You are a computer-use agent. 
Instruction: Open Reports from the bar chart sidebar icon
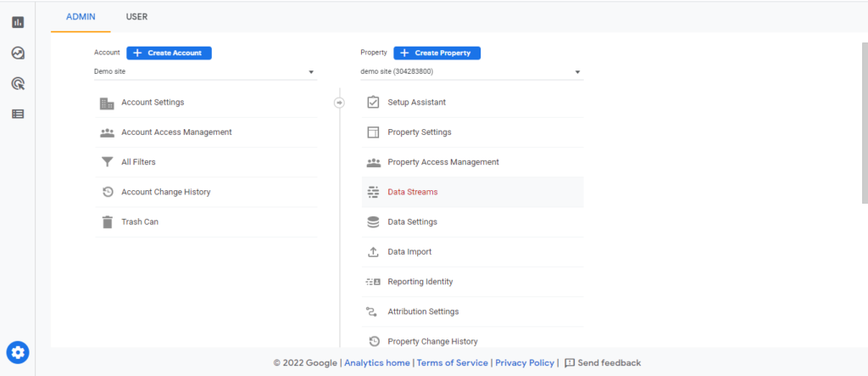(18, 22)
